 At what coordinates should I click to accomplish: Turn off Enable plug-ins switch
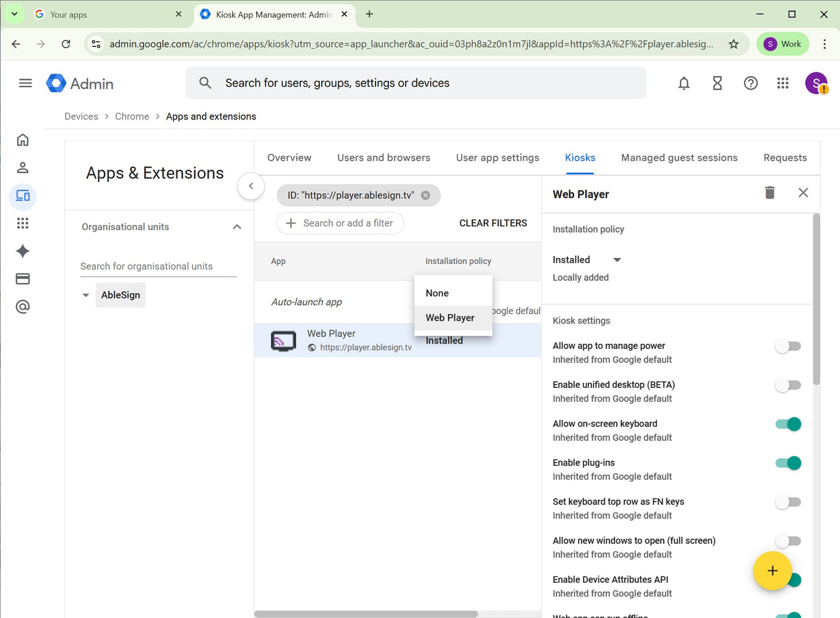pyautogui.click(x=787, y=463)
